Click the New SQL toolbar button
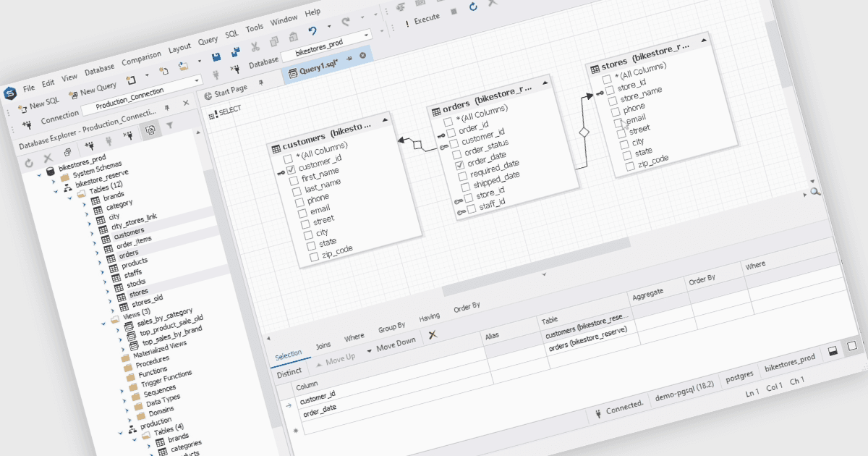 pyautogui.click(x=38, y=104)
